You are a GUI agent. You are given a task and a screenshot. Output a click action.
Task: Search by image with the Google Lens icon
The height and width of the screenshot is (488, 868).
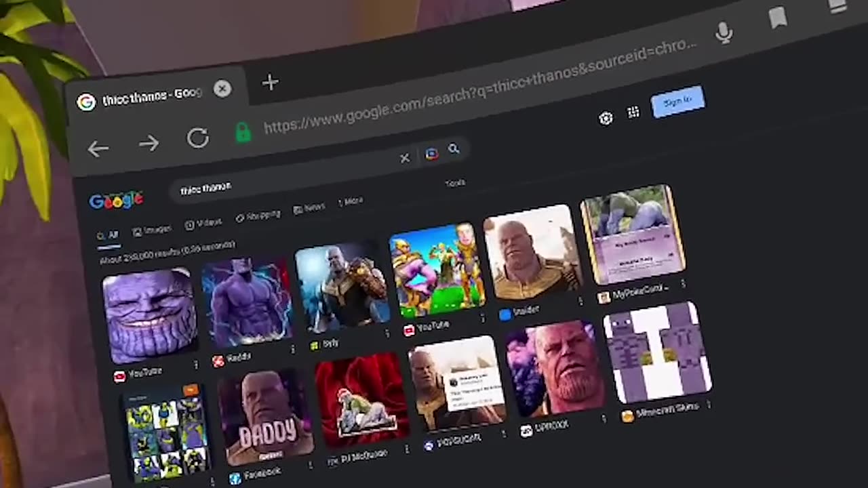pyautogui.click(x=431, y=154)
